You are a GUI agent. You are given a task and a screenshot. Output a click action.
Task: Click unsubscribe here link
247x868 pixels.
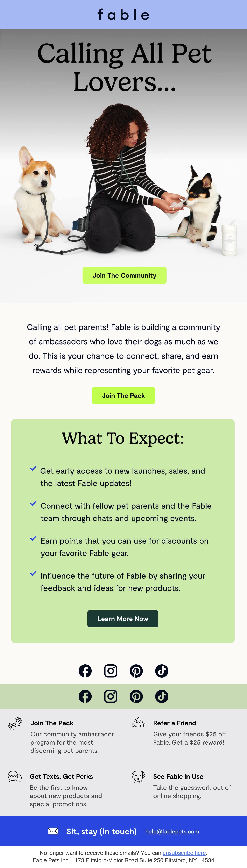(x=184, y=853)
